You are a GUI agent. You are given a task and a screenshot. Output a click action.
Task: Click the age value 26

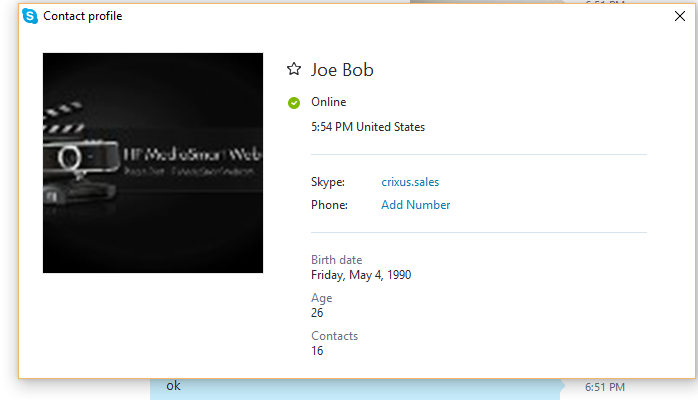pos(317,313)
